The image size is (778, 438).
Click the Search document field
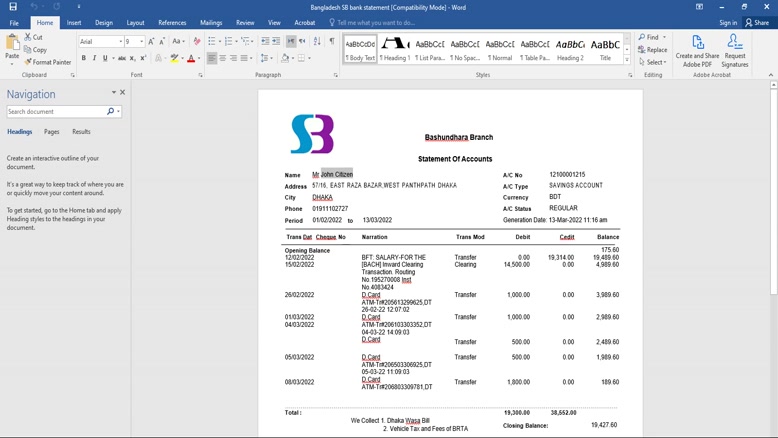tap(55, 112)
